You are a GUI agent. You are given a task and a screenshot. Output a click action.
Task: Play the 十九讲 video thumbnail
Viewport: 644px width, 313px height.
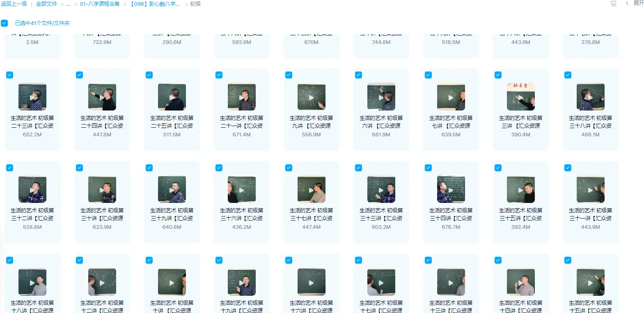(x=242, y=282)
